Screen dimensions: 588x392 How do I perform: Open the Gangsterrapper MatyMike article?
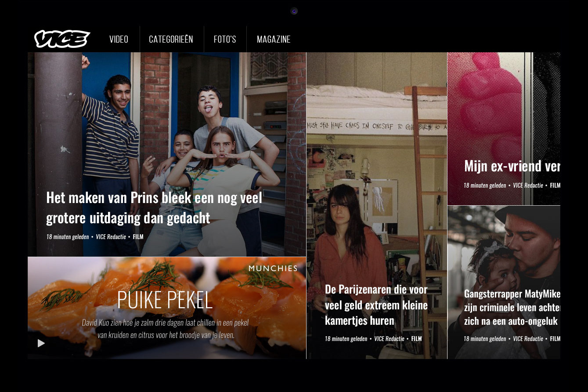[512, 307]
